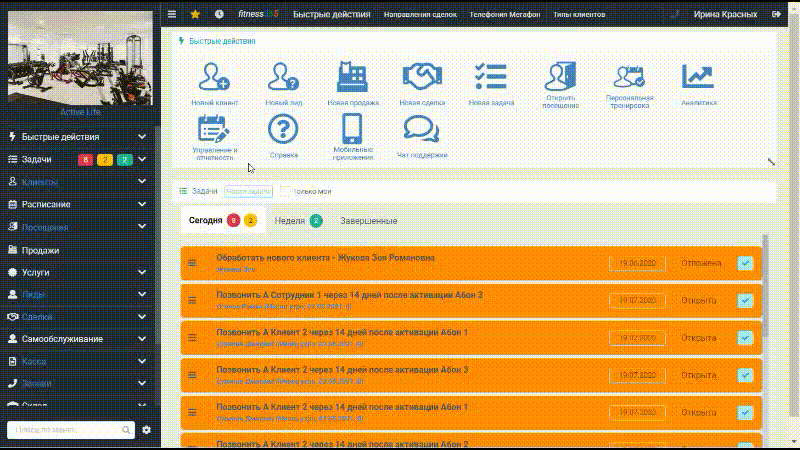Image resolution: width=800 pixels, height=450 pixels.
Task: Click the Новая задача button beside Задачи
Action: [248, 191]
